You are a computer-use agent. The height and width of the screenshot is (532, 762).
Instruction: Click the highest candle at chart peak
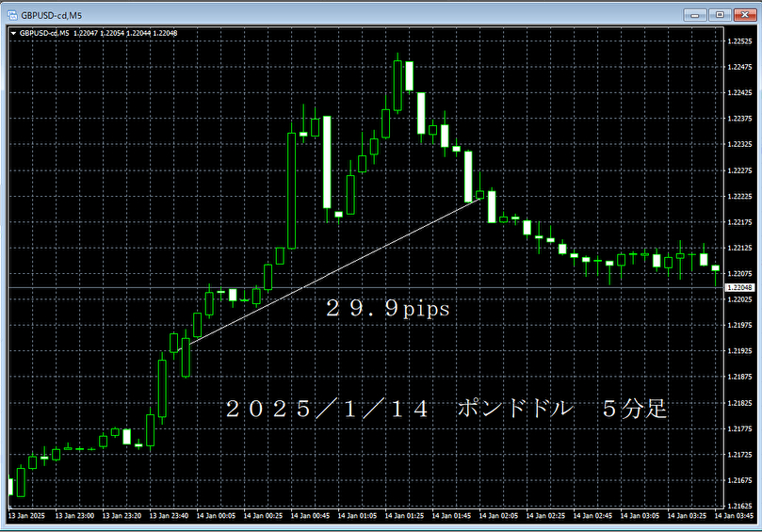coord(398,85)
